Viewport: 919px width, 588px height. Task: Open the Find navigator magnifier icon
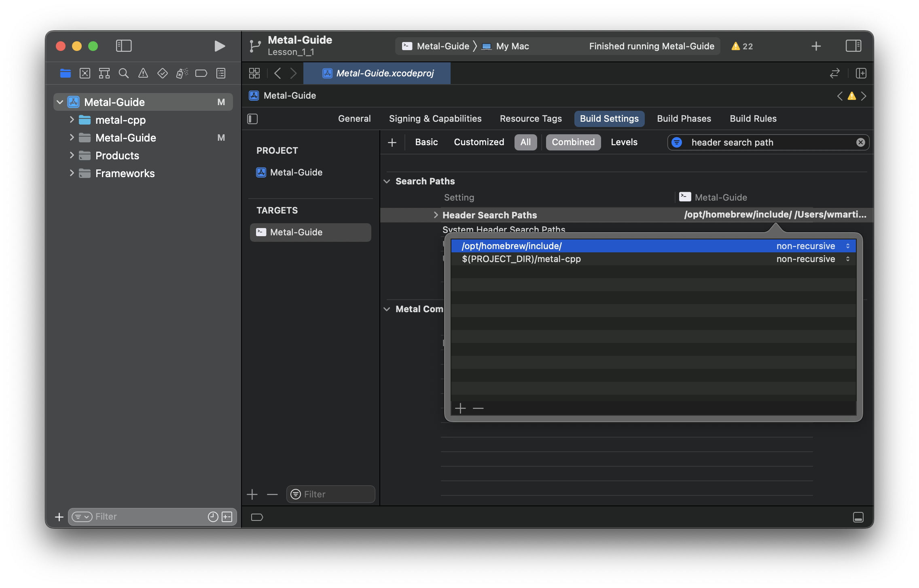pyautogui.click(x=123, y=73)
